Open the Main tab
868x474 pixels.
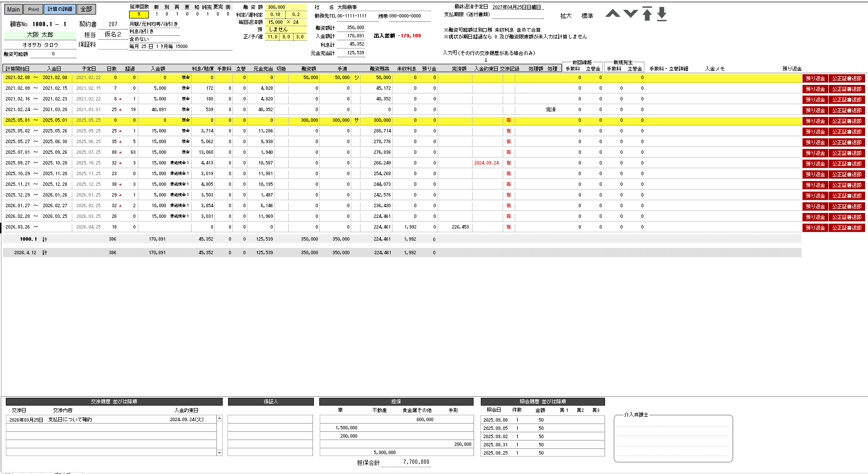[14, 9]
